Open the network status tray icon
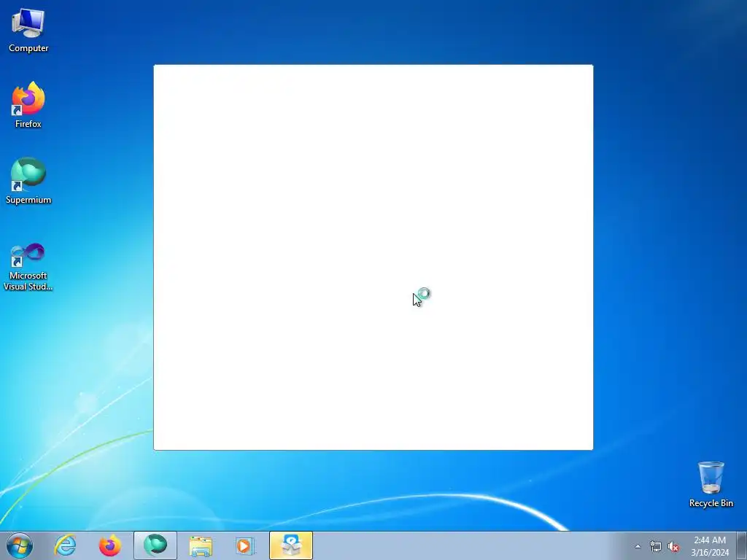The width and height of the screenshot is (747, 560). pyautogui.click(x=656, y=547)
